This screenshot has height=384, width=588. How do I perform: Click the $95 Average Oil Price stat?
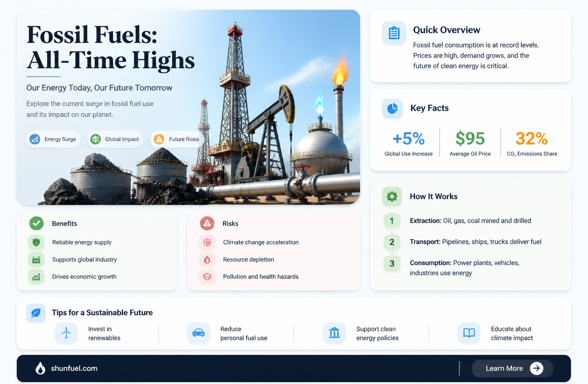[x=470, y=143]
